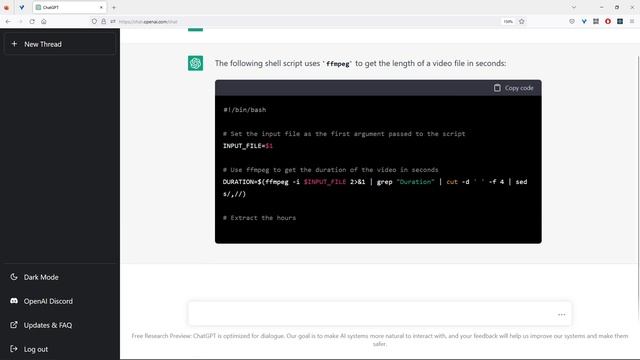The height and width of the screenshot is (360, 640).
Task: Click the 'Free Research Preview' disclaimer text
Action: point(380,340)
